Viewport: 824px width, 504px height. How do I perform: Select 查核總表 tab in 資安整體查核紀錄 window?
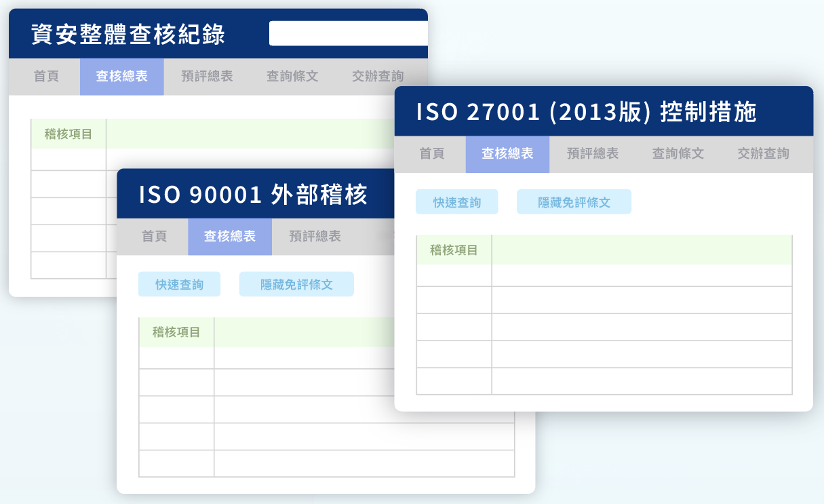click(122, 77)
